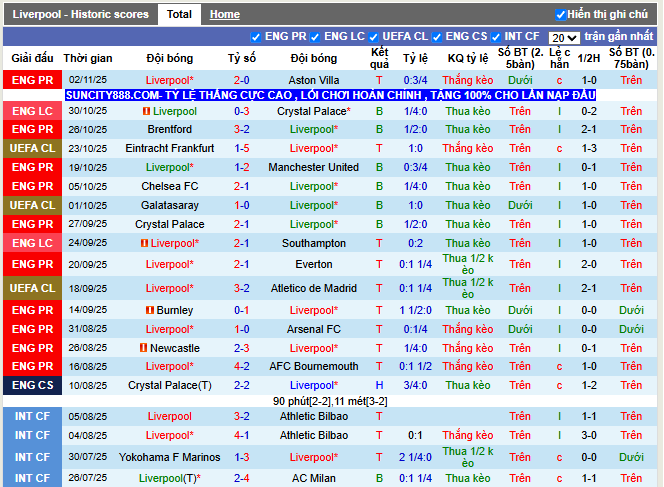
Task: Click the 0:3/4 odds on Aston Villa row
Action: (x=415, y=80)
